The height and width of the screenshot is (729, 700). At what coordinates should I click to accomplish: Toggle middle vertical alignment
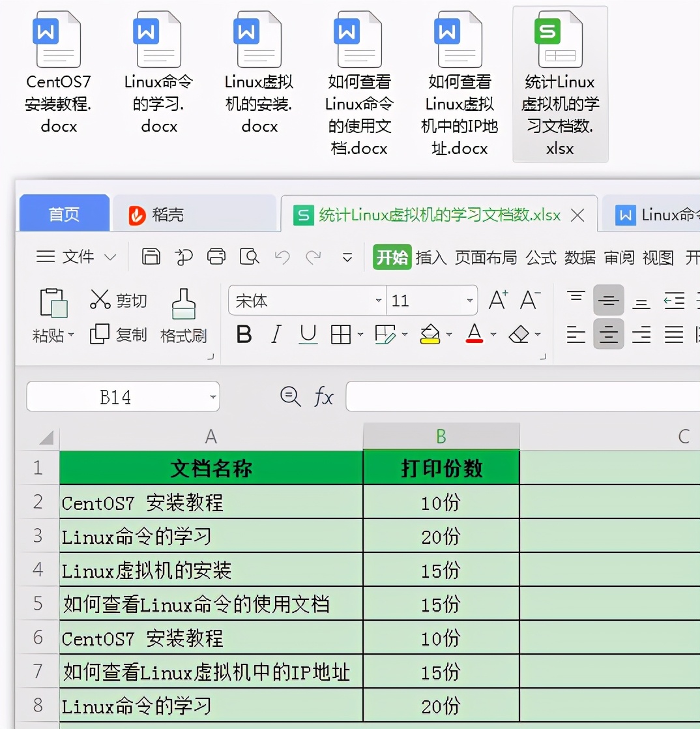point(609,301)
